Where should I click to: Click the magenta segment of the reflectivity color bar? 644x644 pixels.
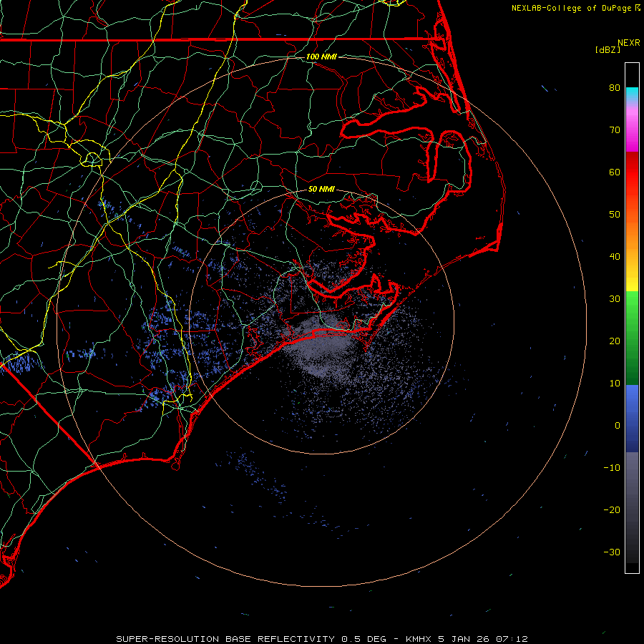pyautogui.click(x=632, y=132)
